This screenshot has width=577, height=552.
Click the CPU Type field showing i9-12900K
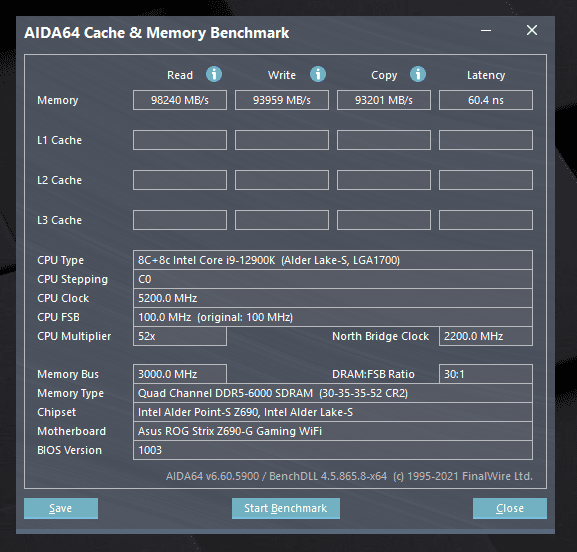pyautogui.click(x=333, y=260)
